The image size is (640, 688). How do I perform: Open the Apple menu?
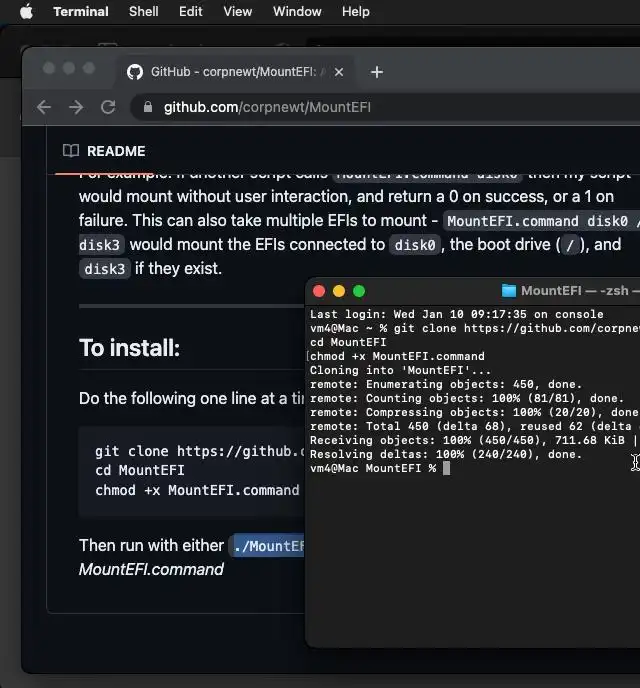pos(26,12)
